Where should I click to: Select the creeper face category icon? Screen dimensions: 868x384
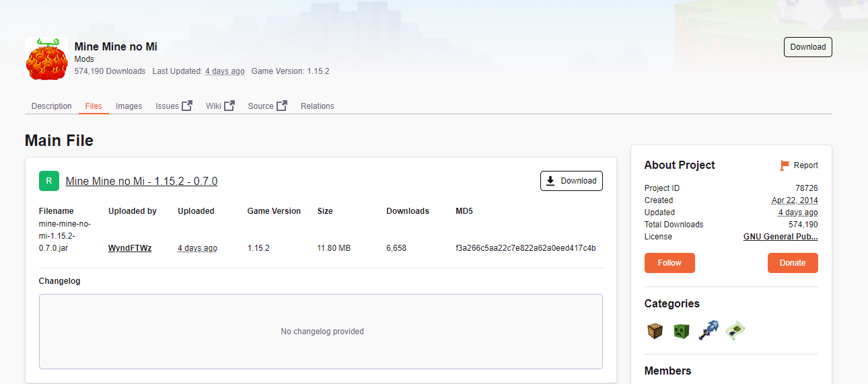click(x=682, y=331)
